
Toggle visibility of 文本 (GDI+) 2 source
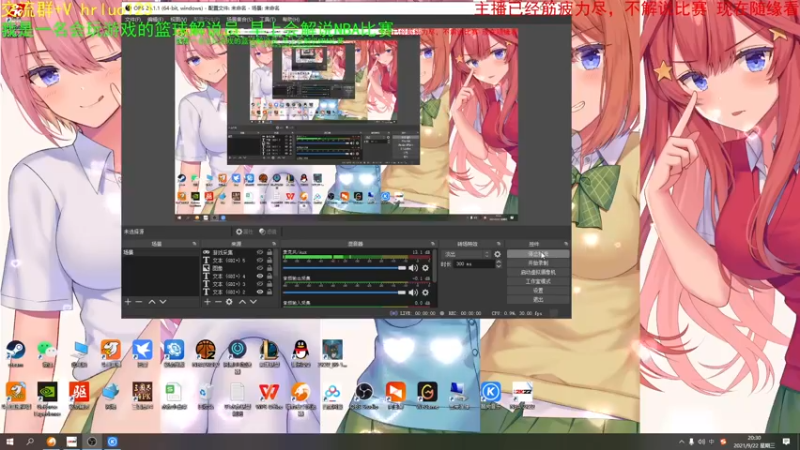pos(260,292)
